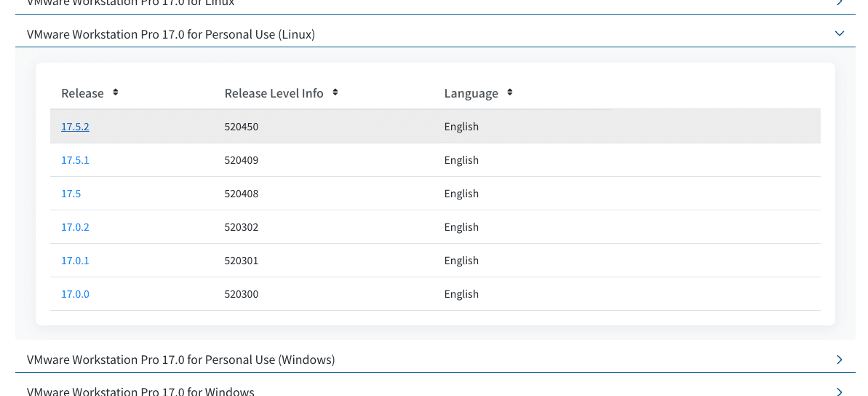The height and width of the screenshot is (396, 868).
Task: Click 'VMware Workstation Pro 17.0 for Windows' heading
Action: point(140,391)
